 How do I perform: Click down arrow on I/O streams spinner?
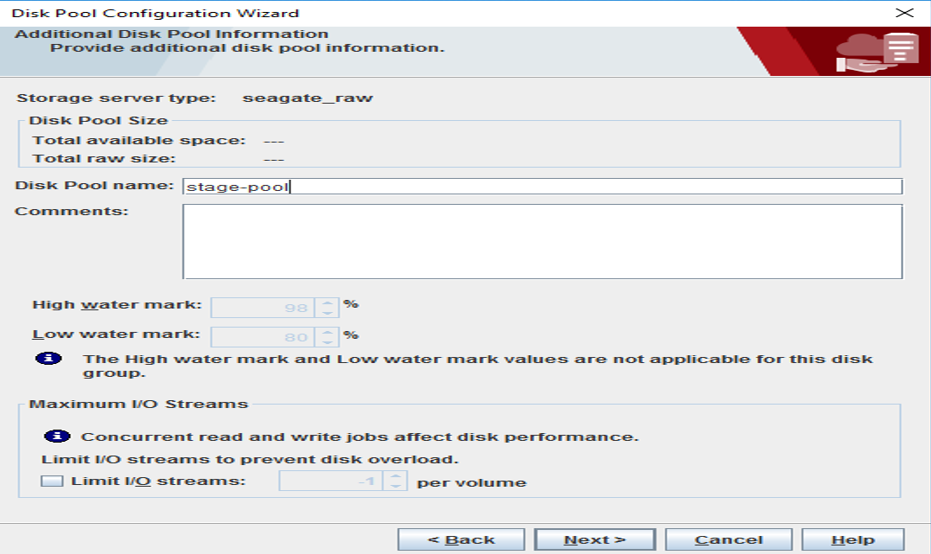tap(396, 487)
